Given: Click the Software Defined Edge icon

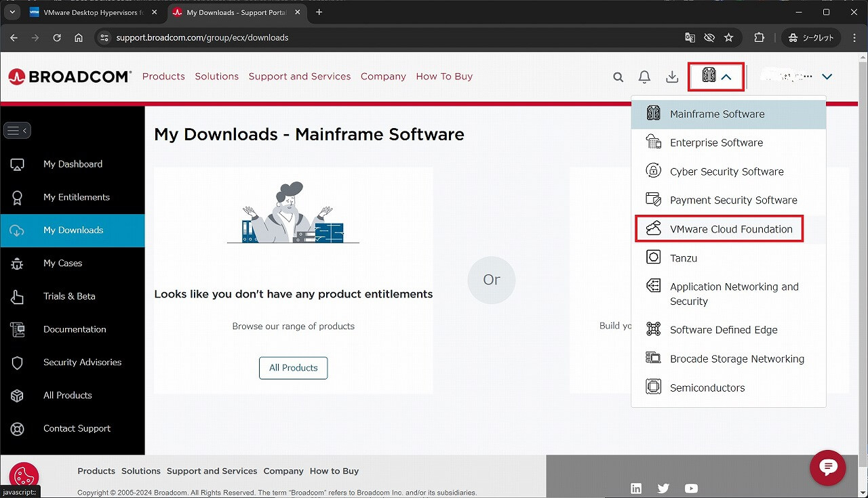Looking at the screenshot, I should coord(653,329).
